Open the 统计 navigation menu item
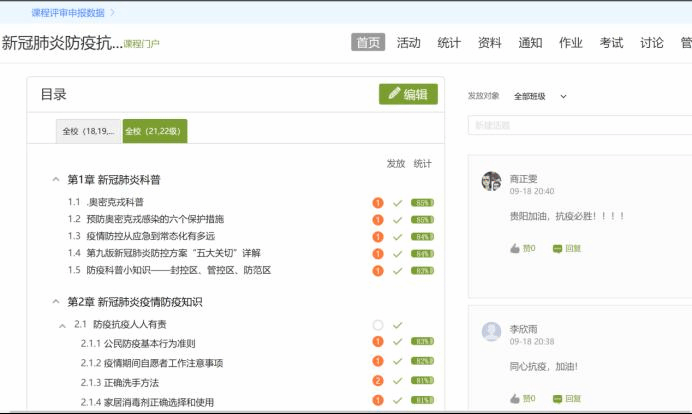 tap(449, 43)
